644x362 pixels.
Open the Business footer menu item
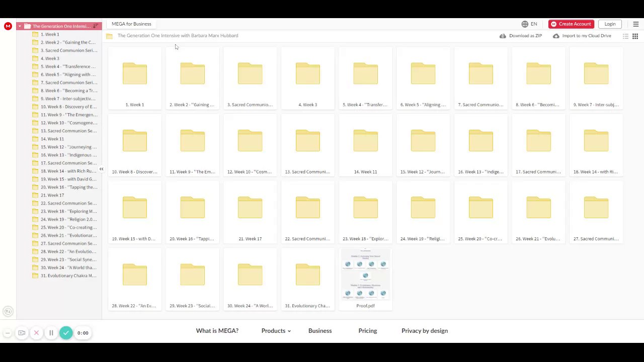point(320,331)
